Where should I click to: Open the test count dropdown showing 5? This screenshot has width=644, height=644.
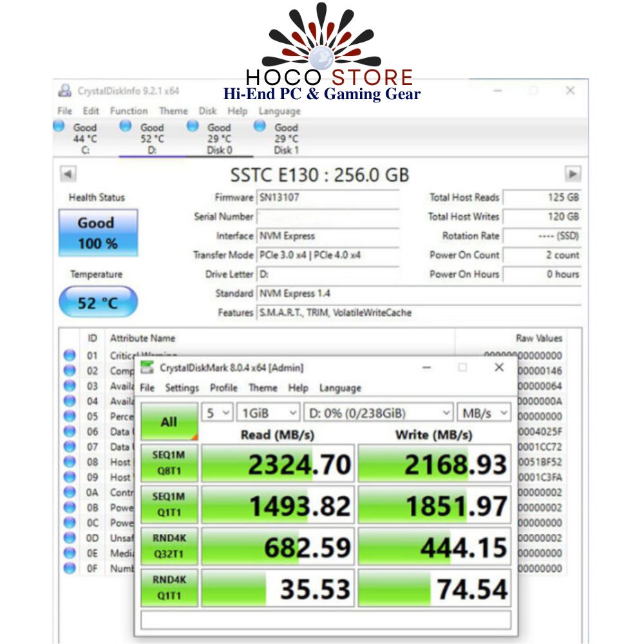(x=217, y=413)
